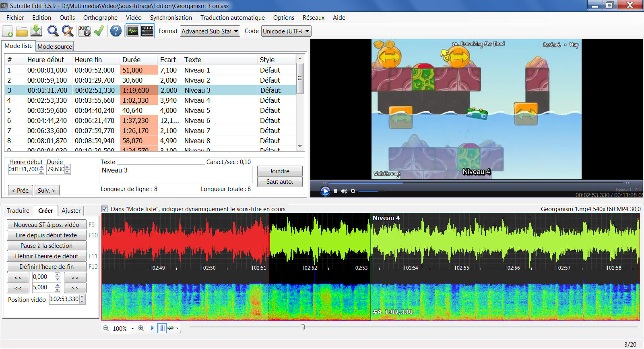Open Help question mark icon
The image size is (644, 349).
116,31
